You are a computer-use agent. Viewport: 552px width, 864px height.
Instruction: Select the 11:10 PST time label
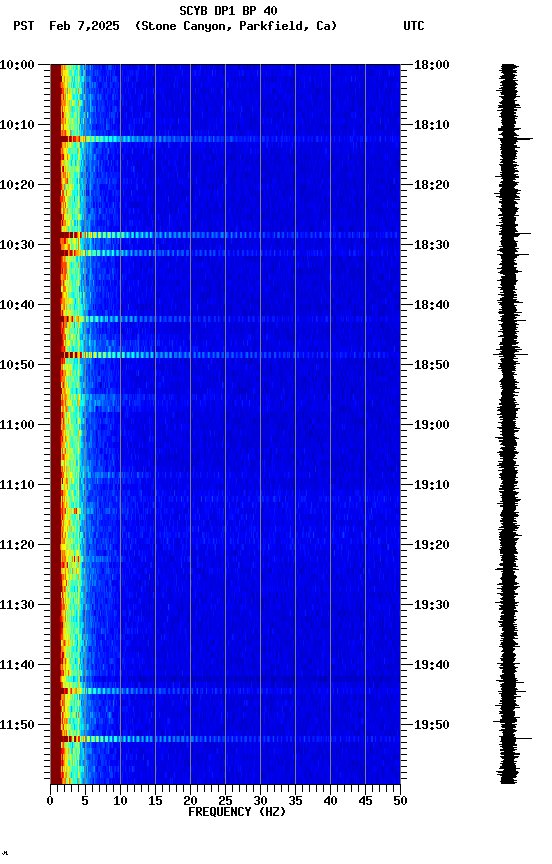[17, 485]
